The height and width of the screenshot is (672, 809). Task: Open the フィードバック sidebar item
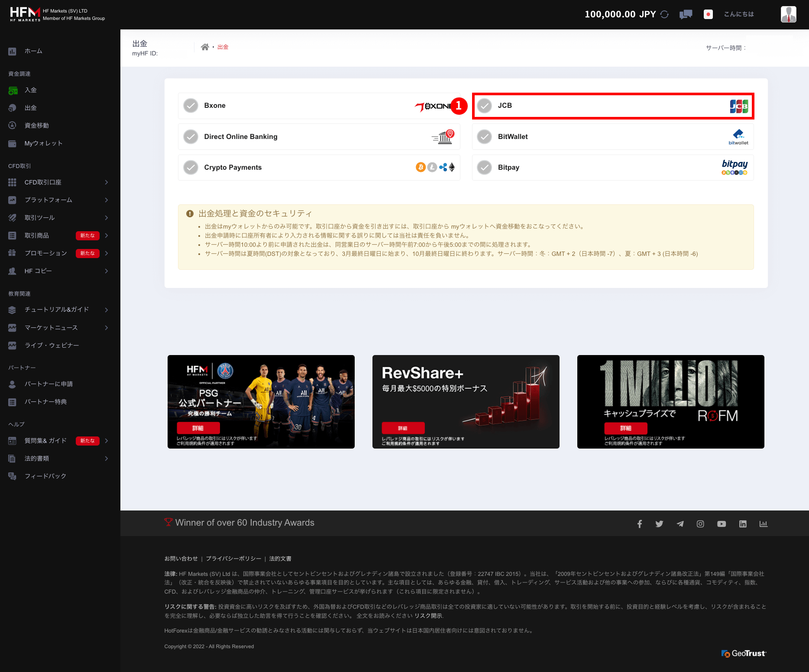[x=45, y=475]
